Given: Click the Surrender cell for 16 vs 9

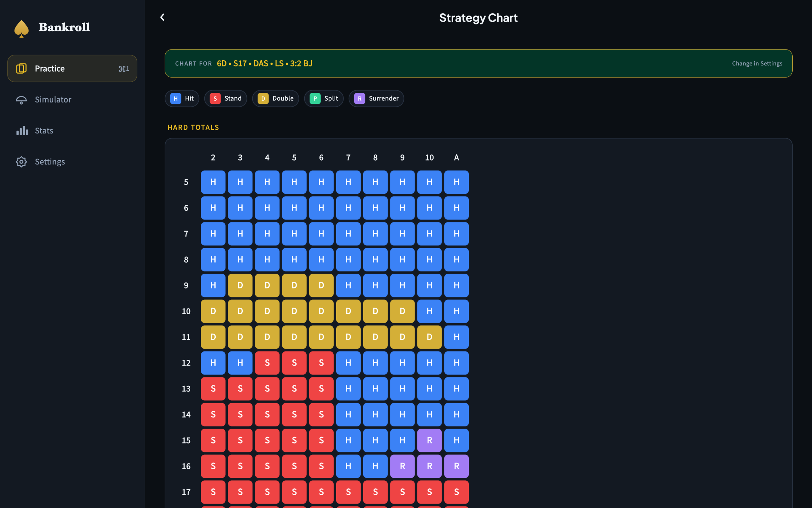Looking at the screenshot, I should tap(402, 466).
